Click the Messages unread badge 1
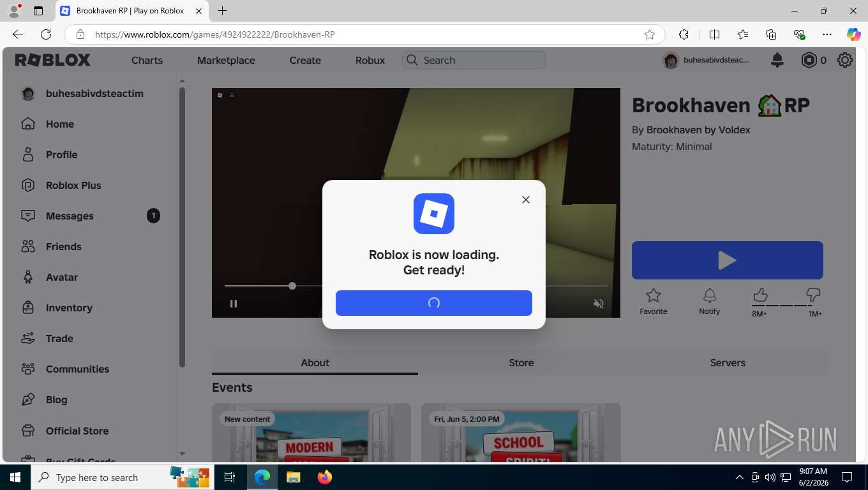This screenshot has height=490, width=868. click(153, 216)
